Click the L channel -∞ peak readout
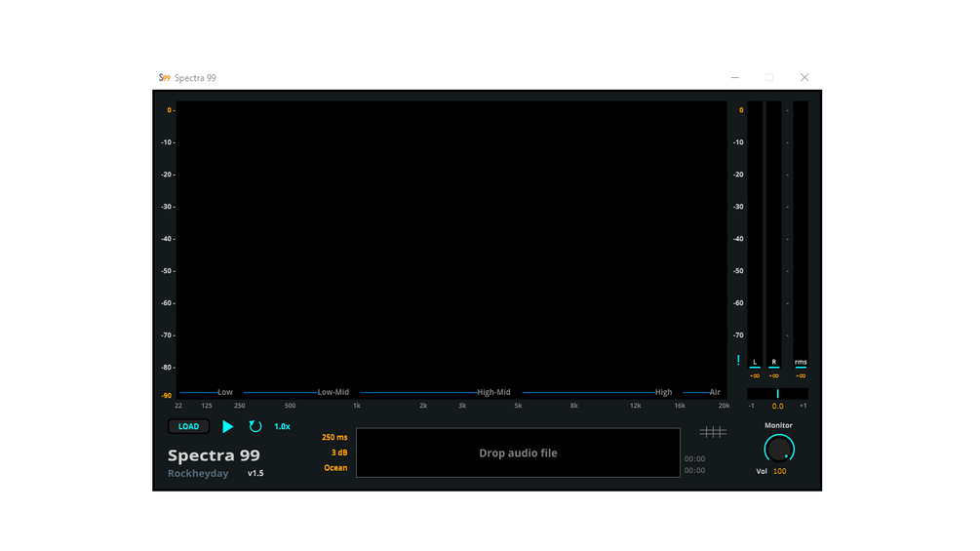 pos(755,376)
